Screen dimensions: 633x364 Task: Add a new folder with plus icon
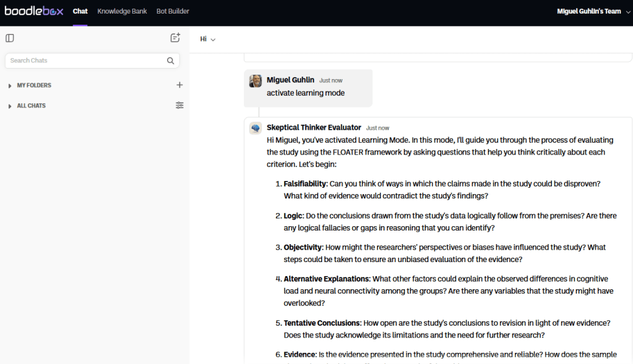coord(179,85)
